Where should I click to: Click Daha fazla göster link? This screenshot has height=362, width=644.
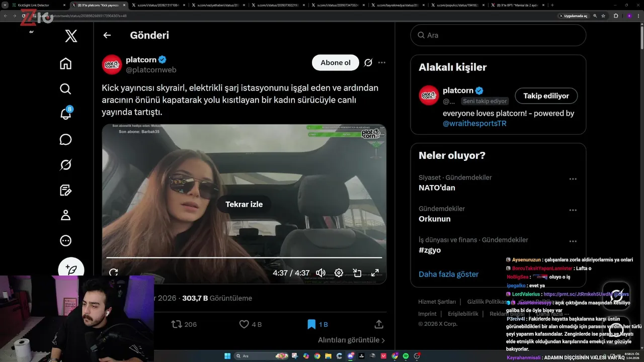(x=448, y=274)
